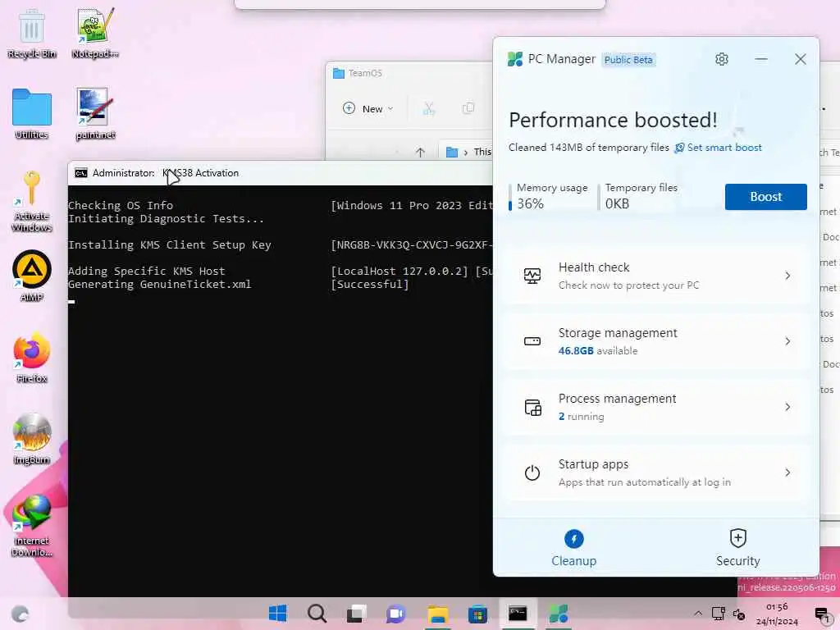This screenshot has width=840, height=630.
Task: Open AIMP desktop shortcut
Action: (x=32, y=276)
